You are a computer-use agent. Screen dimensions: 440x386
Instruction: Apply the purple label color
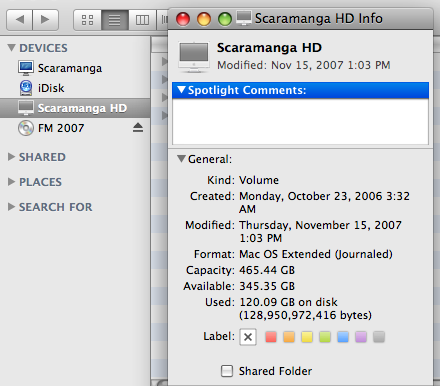click(361, 337)
